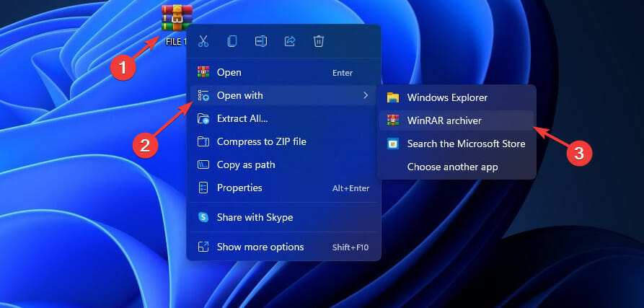Click the WinRAR icon beside Open
Viewport: 644px width, 308px height.
coord(203,72)
